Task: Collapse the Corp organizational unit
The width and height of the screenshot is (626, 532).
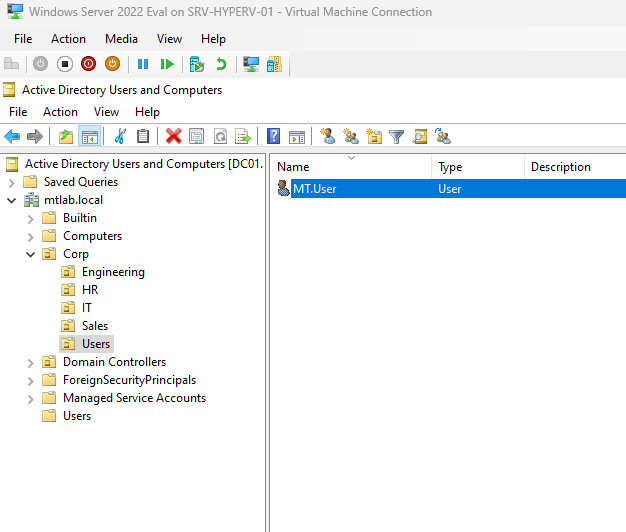Action: click(x=31, y=254)
